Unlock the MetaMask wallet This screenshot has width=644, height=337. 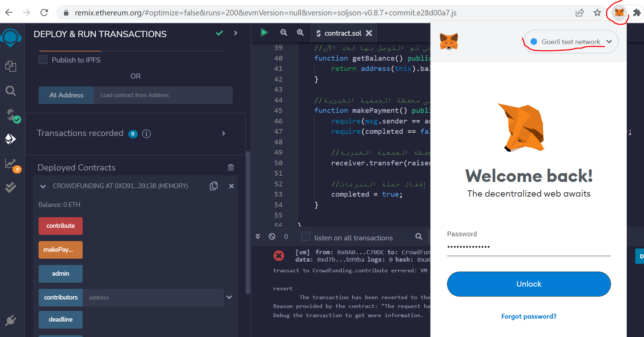click(529, 284)
